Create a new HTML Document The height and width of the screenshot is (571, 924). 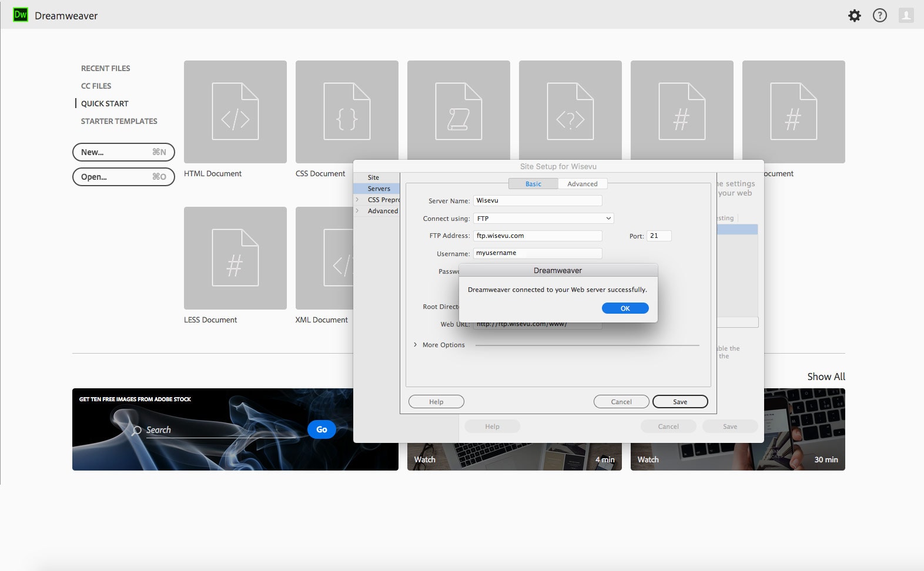click(x=235, y=112)
